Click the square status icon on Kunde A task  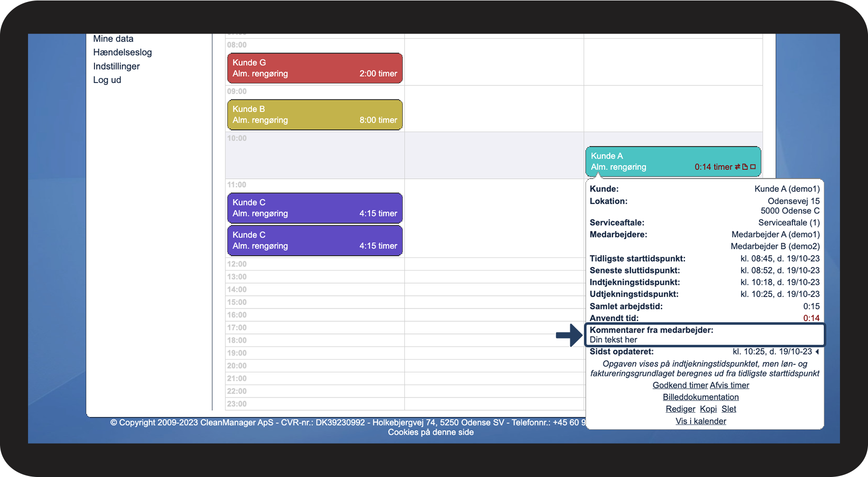pyautogui.click(x=753, y=167)
